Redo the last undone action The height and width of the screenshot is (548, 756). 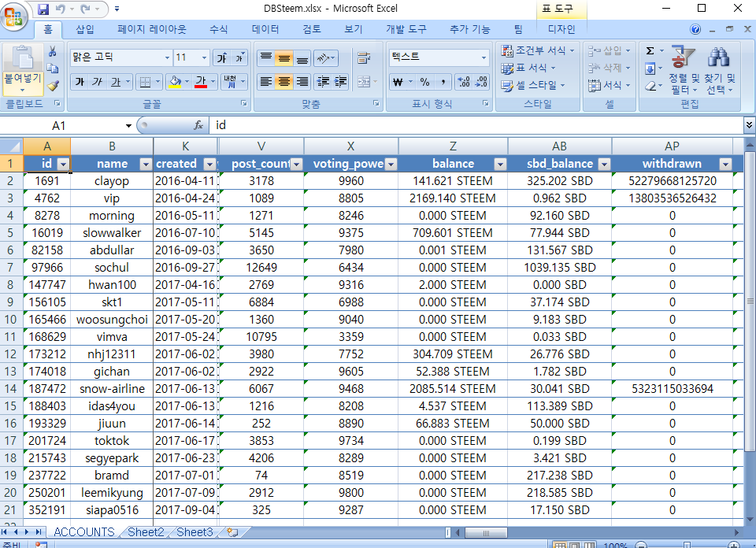[85, 9]
